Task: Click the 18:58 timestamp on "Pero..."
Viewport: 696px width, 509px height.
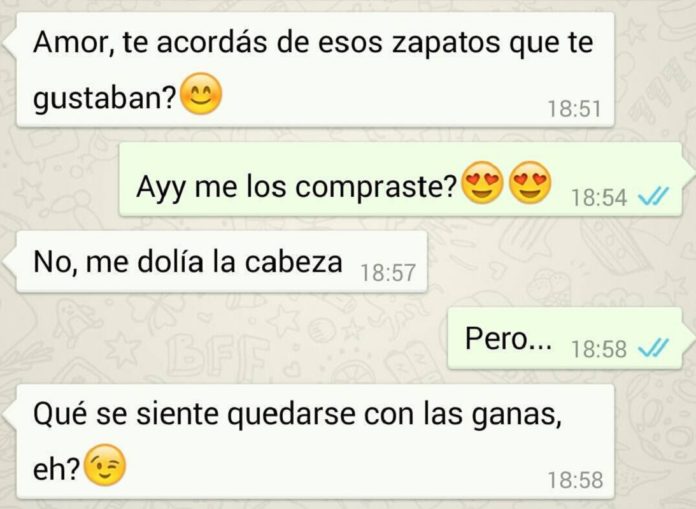Action: [599, 349]
